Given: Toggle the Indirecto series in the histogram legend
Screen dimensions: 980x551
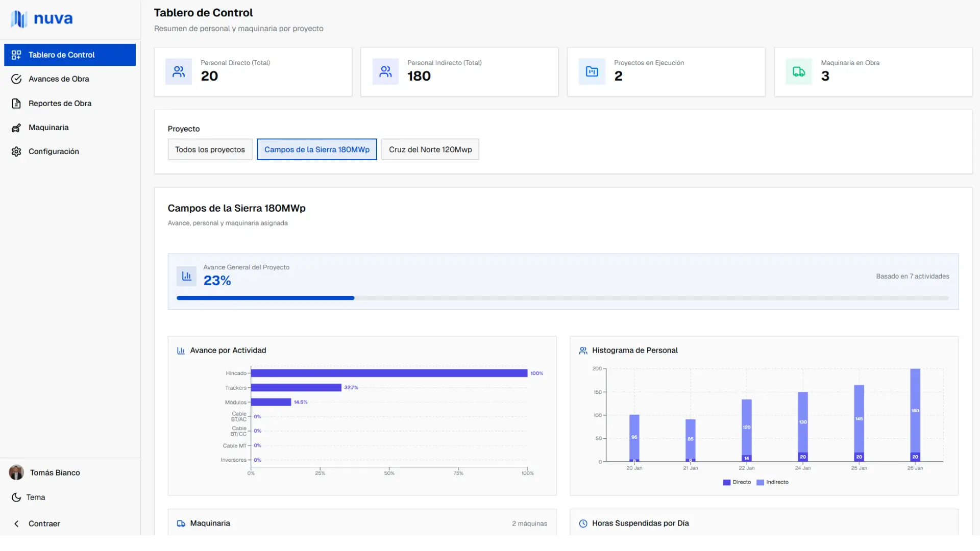Looking at the screenshot, I should click(772, 482).
